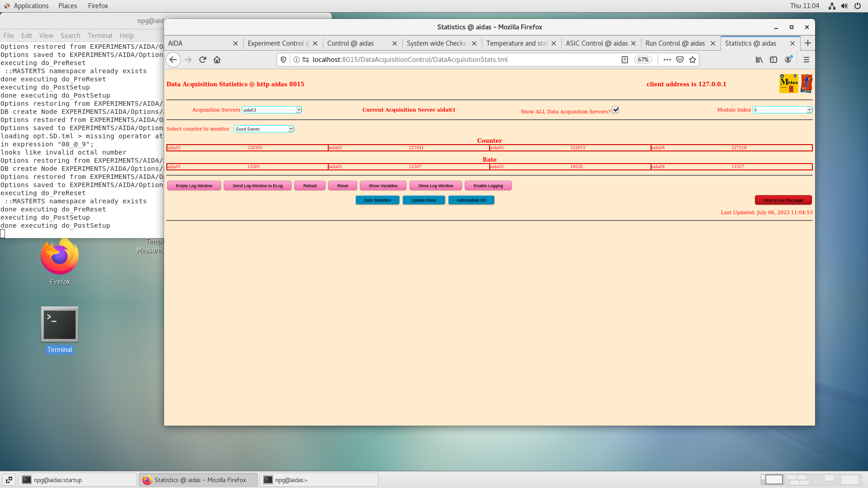Open the Terminal menu in terminal window

pos(100,36)
